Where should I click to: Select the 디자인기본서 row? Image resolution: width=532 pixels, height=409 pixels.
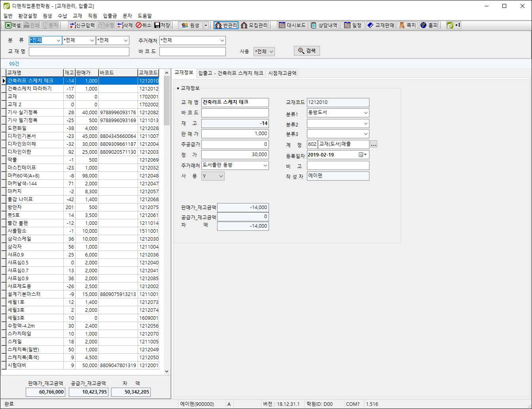click(x=83, y=136)
